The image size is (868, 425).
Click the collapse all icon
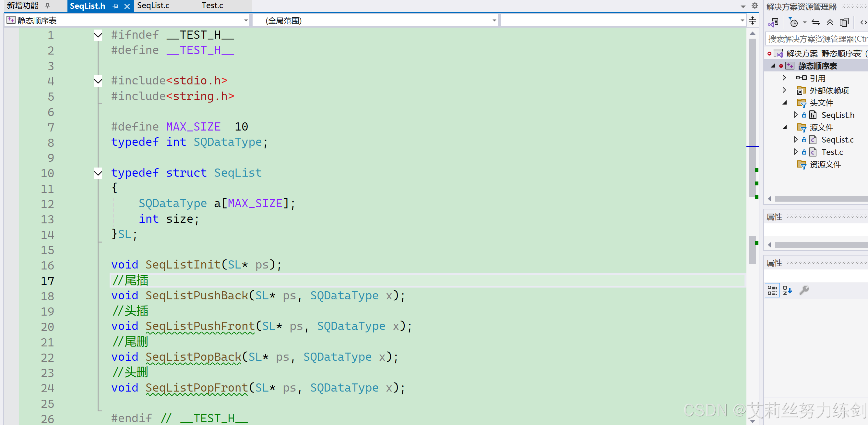pyautogui.click(x=830, y=23)
